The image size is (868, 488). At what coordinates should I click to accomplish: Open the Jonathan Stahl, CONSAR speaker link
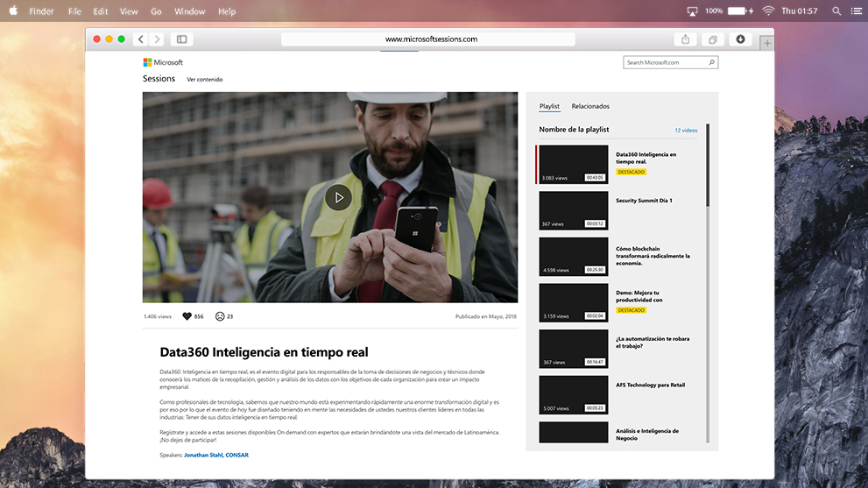coord(216,455)
